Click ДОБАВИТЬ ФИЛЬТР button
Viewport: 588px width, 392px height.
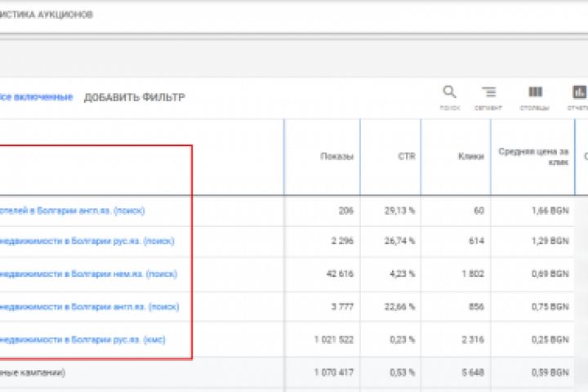coord(135,97)
